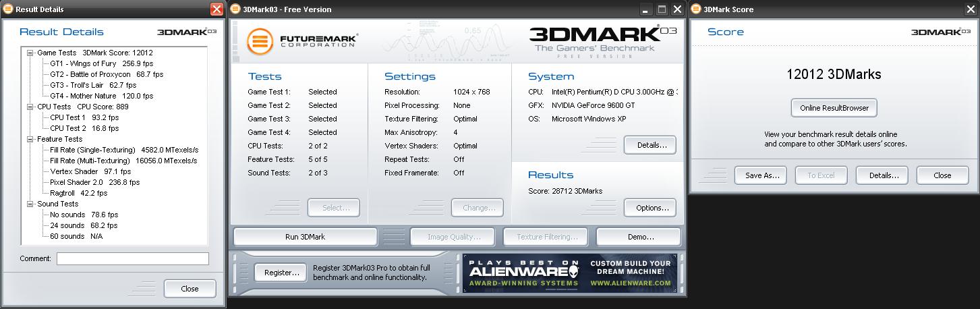Open results Options... button
980x309 pixels.
[x=650, y=208]
